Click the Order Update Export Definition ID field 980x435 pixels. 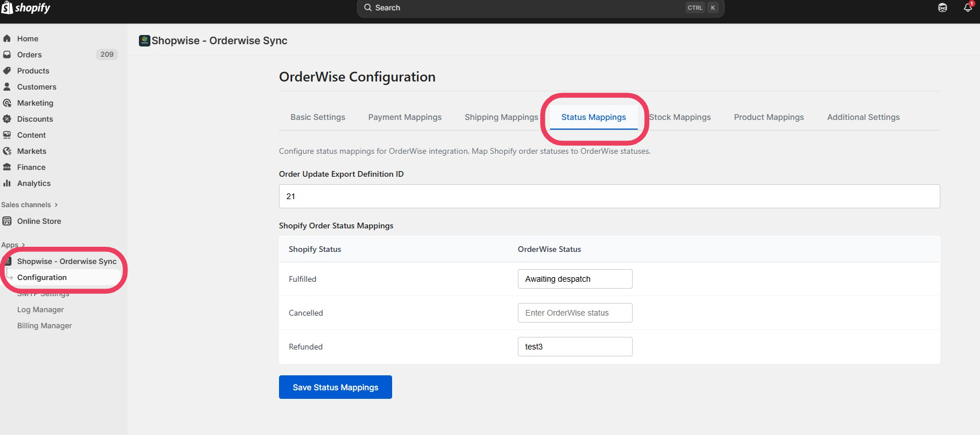[609, 196]
